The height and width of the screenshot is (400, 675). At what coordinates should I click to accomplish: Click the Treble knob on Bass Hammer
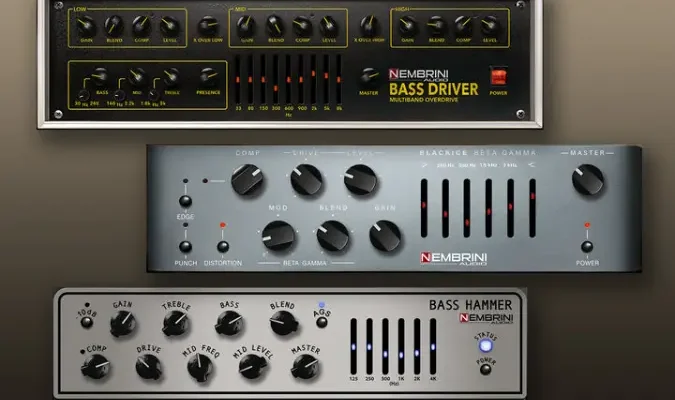coord(176,323)
